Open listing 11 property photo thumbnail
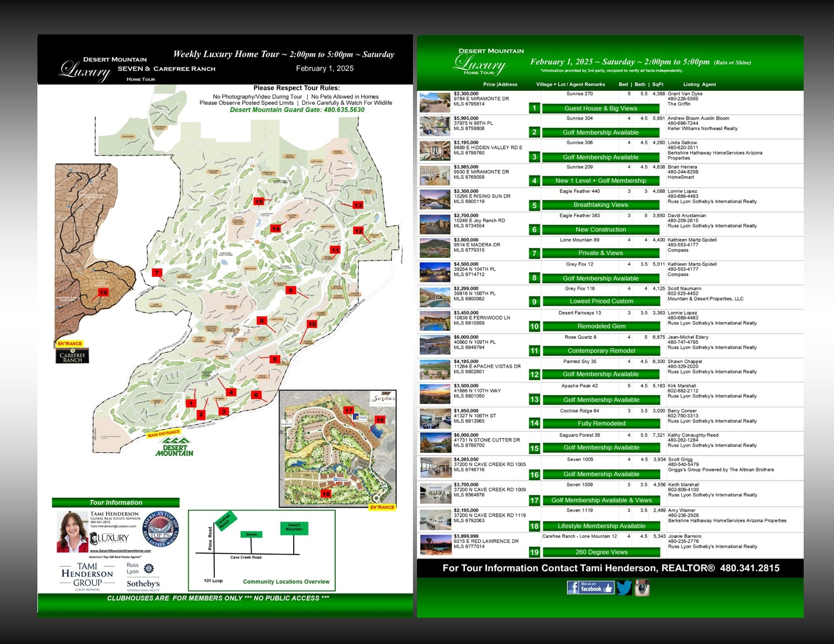Screen dimensions: 834x644 click(x=435, y=345)
